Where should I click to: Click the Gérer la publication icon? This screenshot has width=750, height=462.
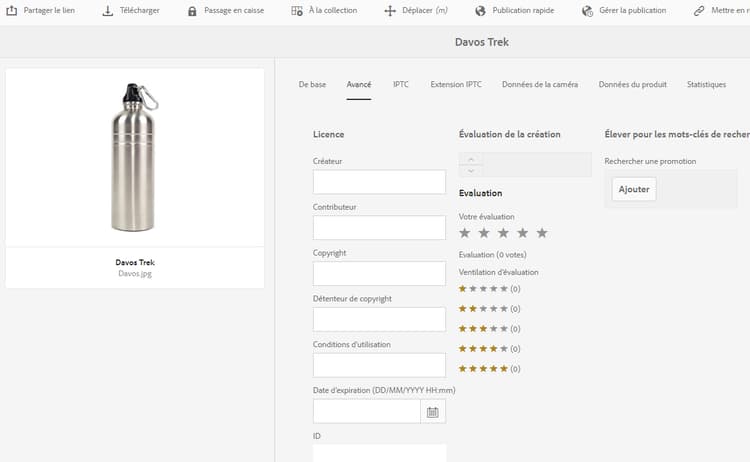pos(587,11)
